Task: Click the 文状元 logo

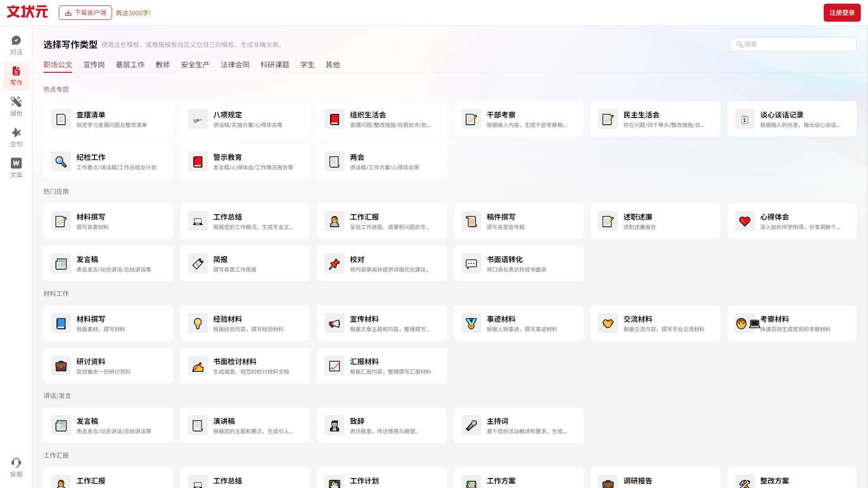Action: pyautogui.click(x=28, y=12)
